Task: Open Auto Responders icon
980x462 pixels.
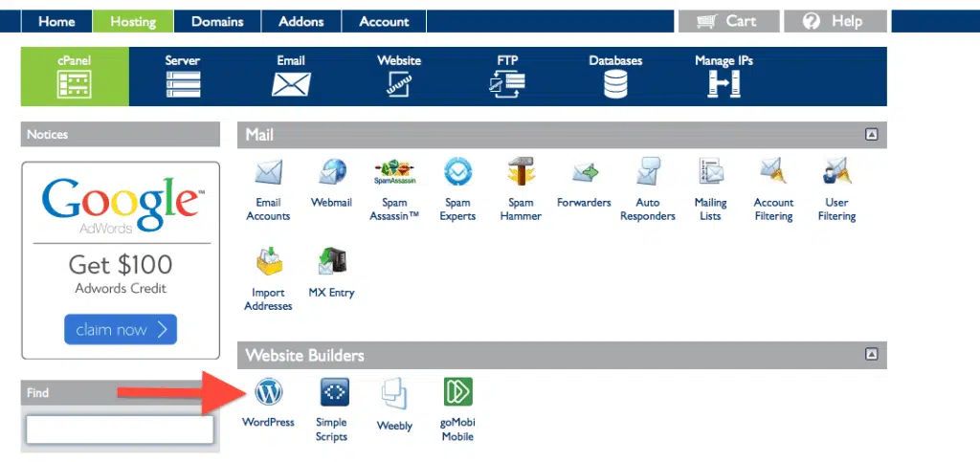Action: click(647, 173)
